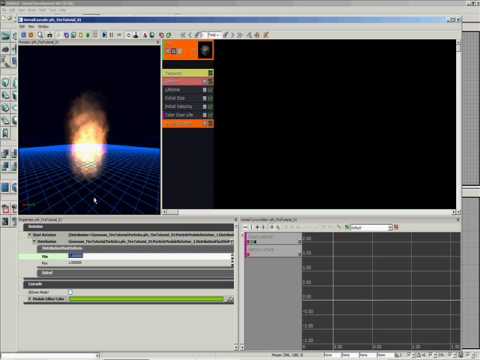480x360 pixels.
Task: Open the current LOD dropdown in toolbar
Action: [x=213, y=35]
